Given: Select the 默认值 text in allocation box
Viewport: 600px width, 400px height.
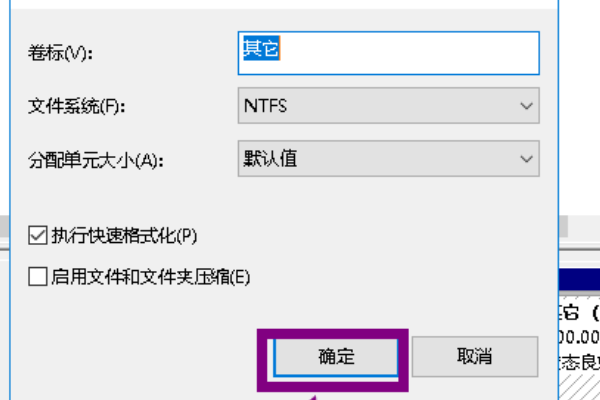Looking at the screenshot, I should 269,158.
